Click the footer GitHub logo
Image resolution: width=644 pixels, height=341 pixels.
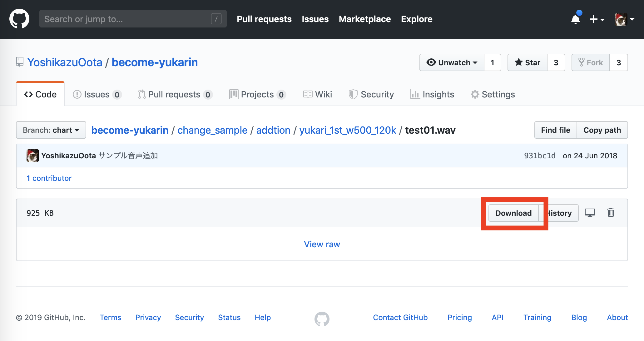(322, 319)
